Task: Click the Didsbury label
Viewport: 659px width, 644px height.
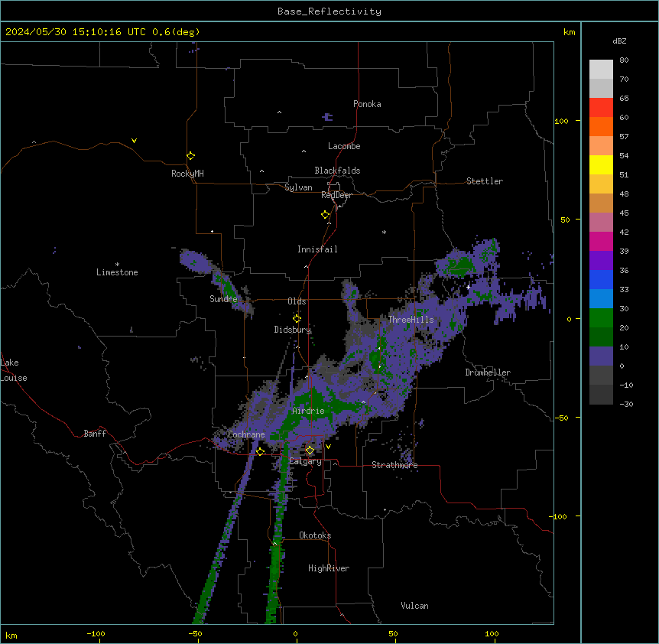Action: [292, 330]
